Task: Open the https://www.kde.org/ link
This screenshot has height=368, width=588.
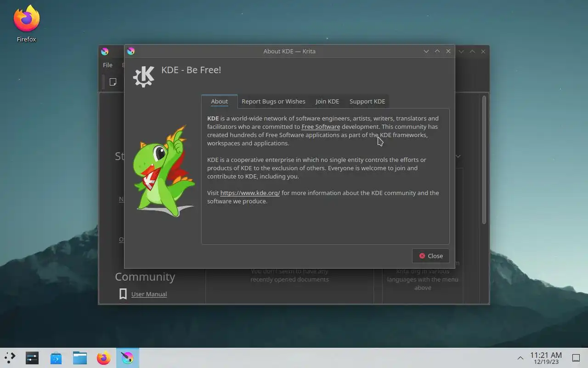Action: [x=250, y=193]
